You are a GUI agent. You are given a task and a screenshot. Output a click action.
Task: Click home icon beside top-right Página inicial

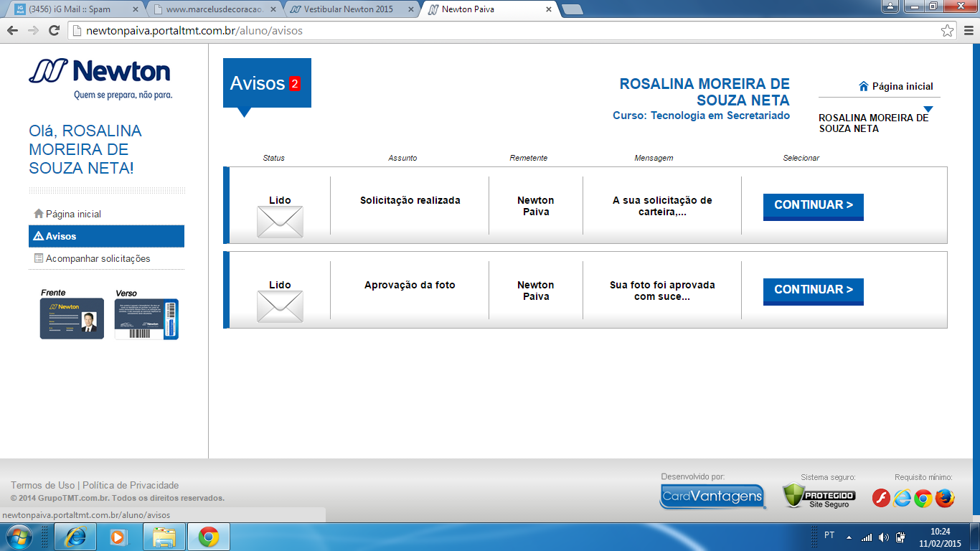(x=864, y=86)
